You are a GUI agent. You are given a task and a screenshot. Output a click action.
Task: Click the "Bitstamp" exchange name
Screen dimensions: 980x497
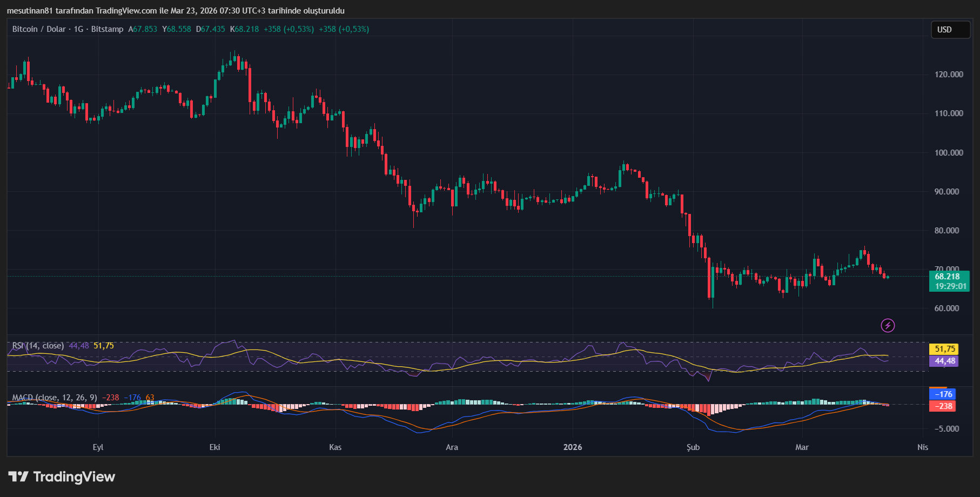pos(109,29)
